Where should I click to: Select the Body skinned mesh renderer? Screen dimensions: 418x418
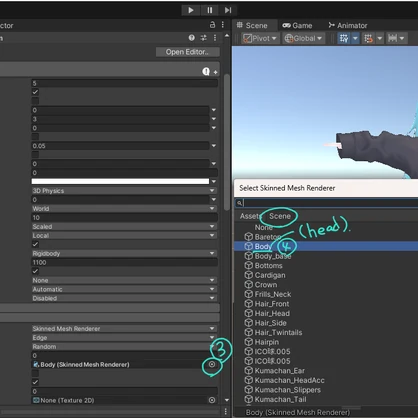[326, 246]
